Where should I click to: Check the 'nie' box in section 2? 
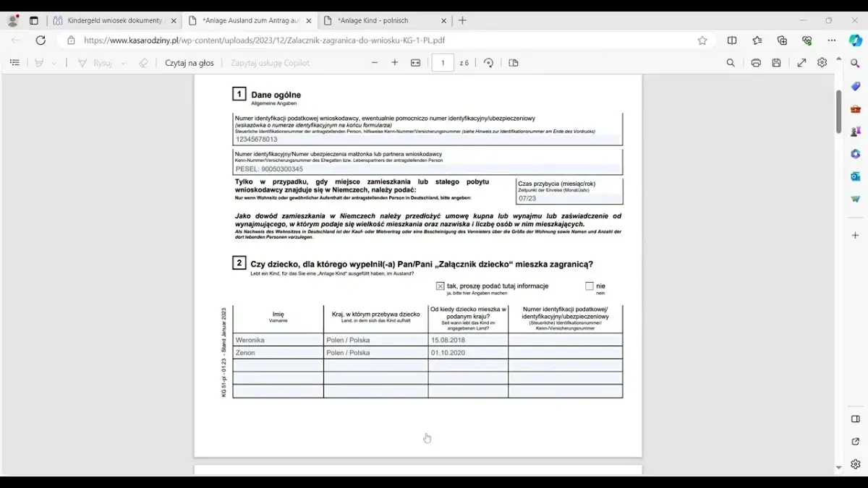coord(590,286)
